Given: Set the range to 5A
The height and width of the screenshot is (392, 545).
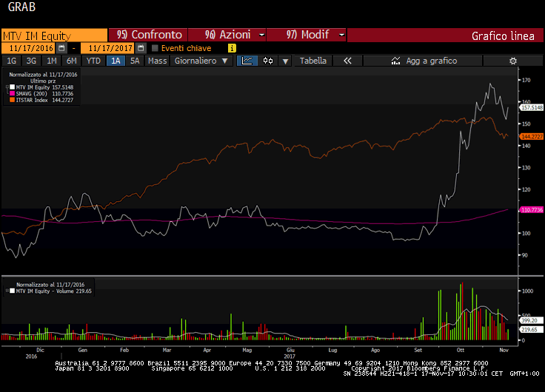Looking at the screenshot, I should pos(134,61).
